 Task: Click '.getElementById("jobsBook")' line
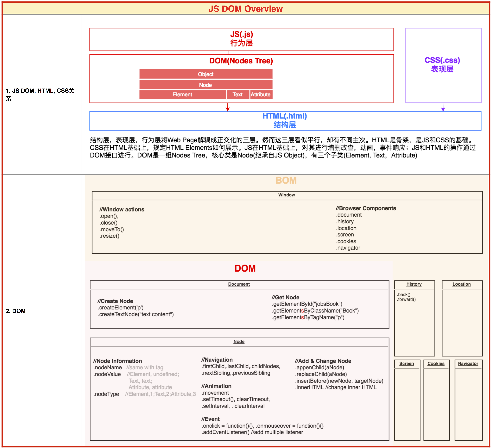click(x=307, y=304)
